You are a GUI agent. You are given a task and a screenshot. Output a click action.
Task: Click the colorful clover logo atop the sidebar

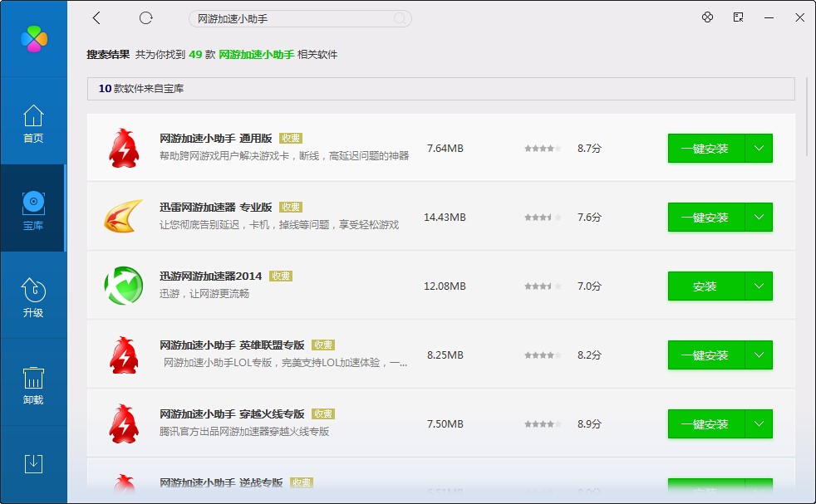click(33, 37)
